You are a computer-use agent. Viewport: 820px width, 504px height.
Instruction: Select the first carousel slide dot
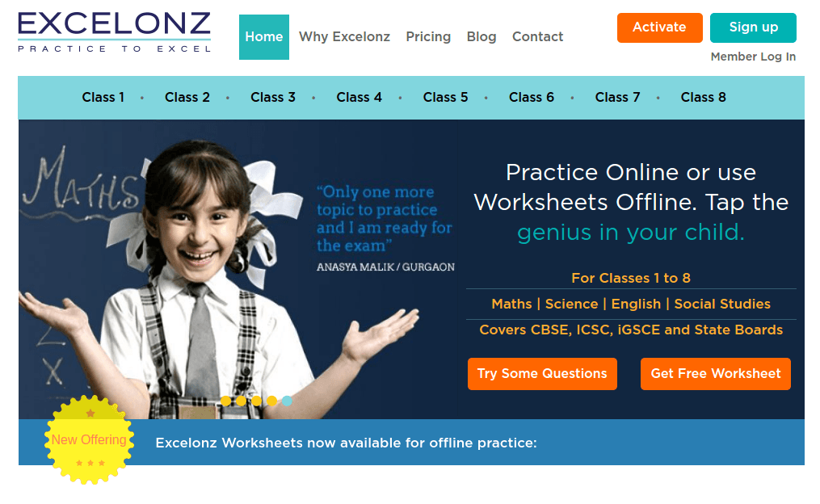pos(225,401)
